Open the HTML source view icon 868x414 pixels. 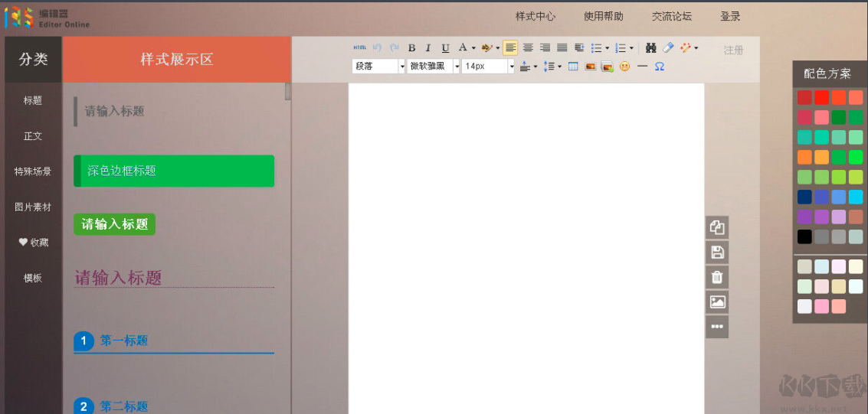coord(360,48)
